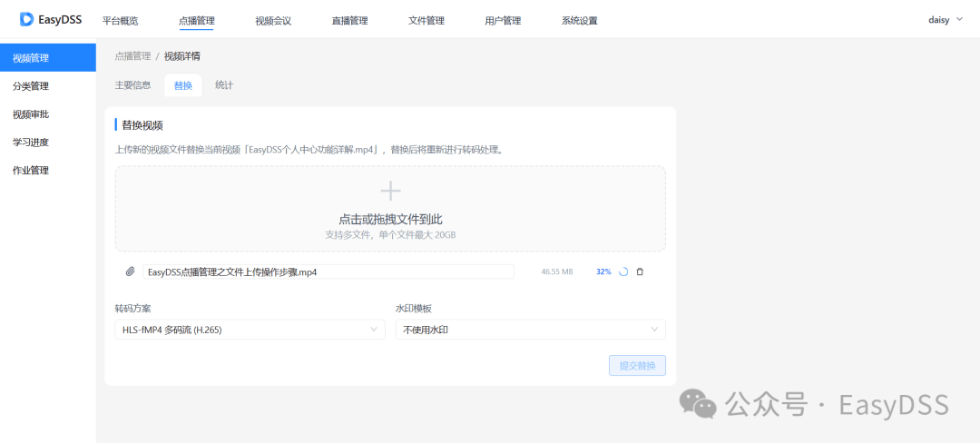
Task: Click the 46.55 MB file size text
Action: point(557,272)
